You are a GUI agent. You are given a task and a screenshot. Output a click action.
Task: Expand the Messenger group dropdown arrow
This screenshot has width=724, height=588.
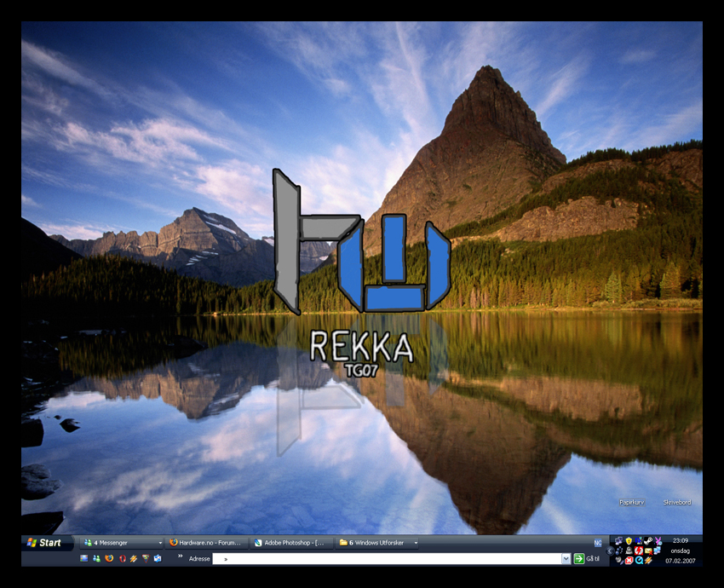point(160,543)
